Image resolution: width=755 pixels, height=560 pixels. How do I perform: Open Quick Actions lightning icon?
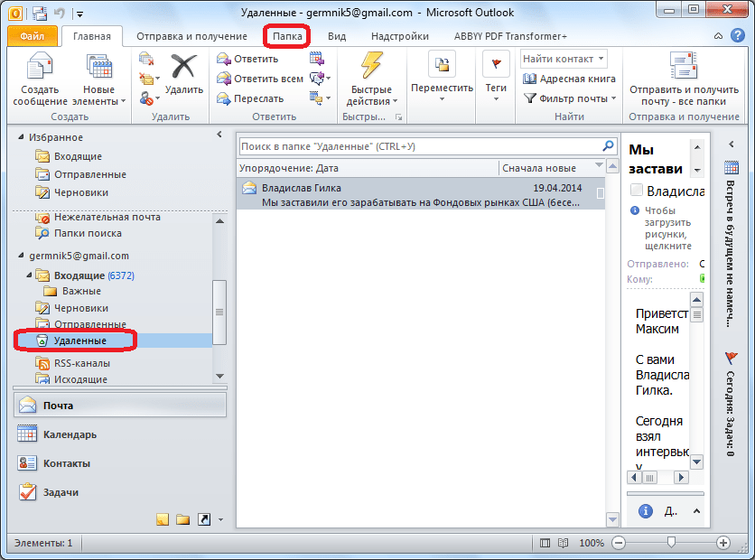tap(371, 69)
